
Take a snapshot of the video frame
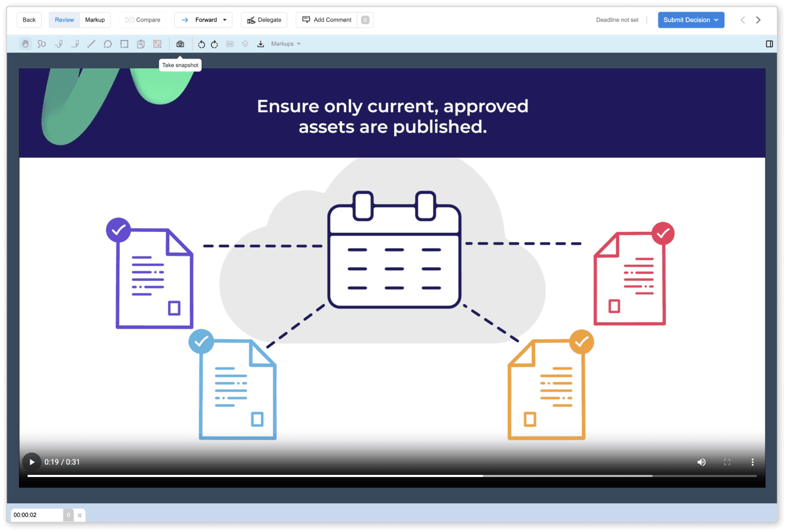[x=180, y=44]
